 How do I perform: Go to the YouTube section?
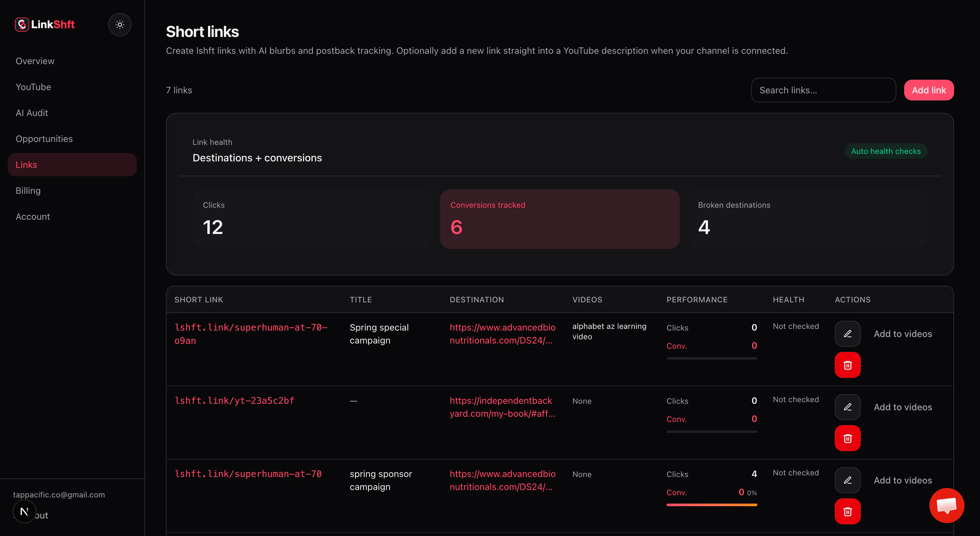click(x=33, y=87)
